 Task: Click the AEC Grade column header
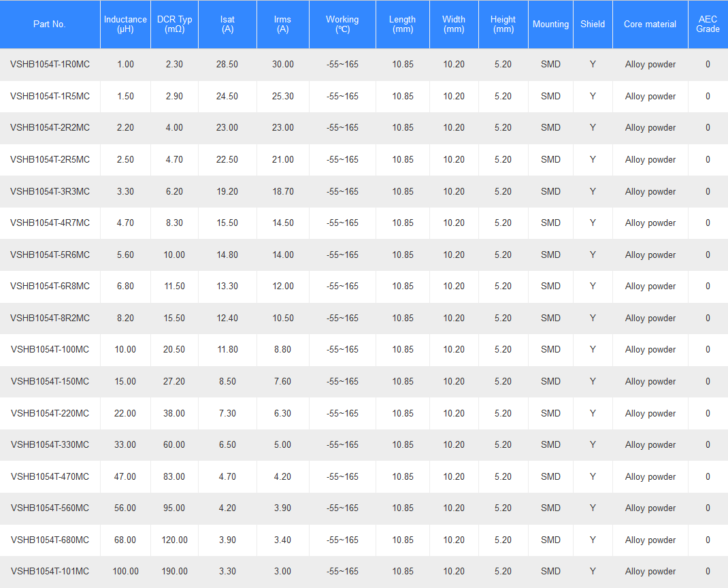click(708, 24)
